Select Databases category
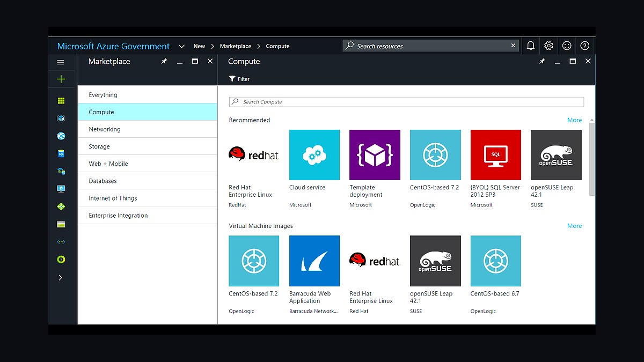This screenshot has height=362, width=644. click(148, 181)
